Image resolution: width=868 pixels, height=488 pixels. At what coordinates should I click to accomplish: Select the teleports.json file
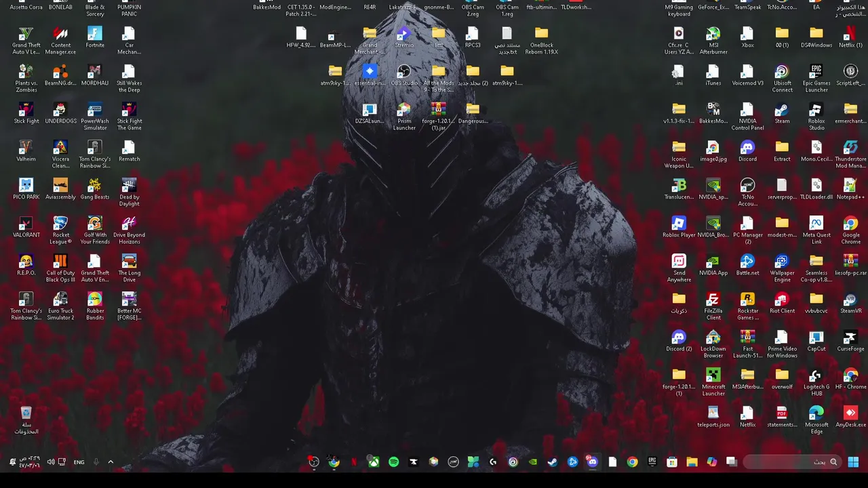(713, 417)
